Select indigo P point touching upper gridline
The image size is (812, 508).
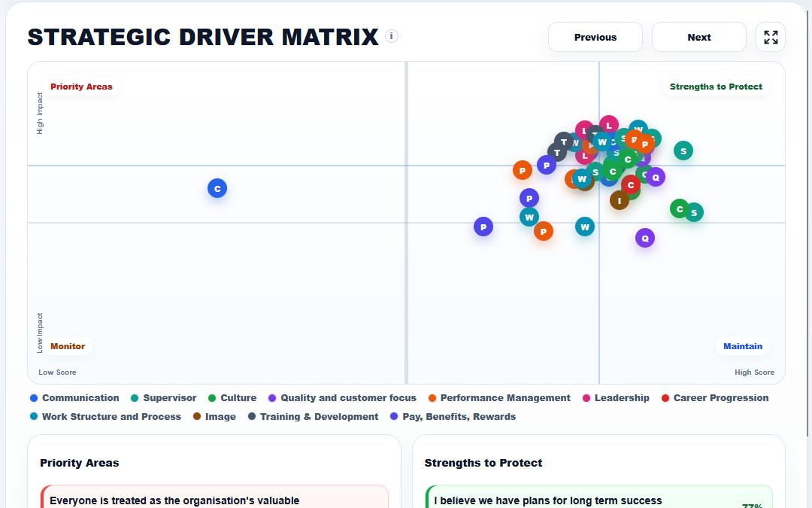tap(547, 166)
